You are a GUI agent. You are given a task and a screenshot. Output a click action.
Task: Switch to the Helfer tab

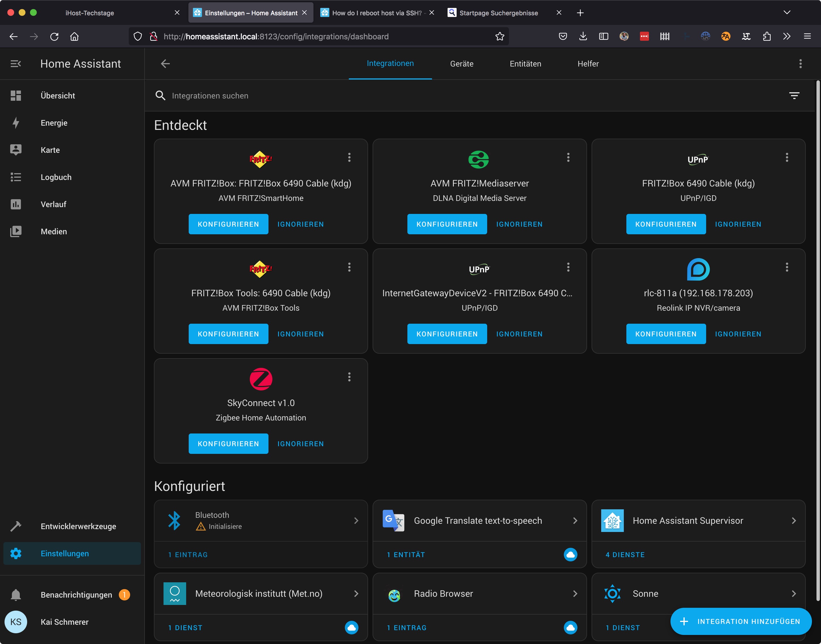(588, 64)
